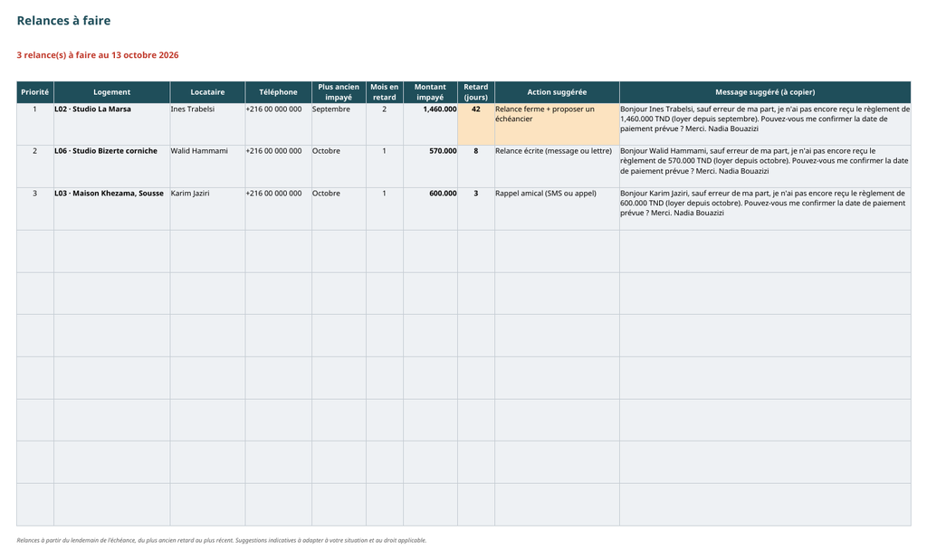
Task: Click the 'Locataire' column header
Action: (207, 92)
